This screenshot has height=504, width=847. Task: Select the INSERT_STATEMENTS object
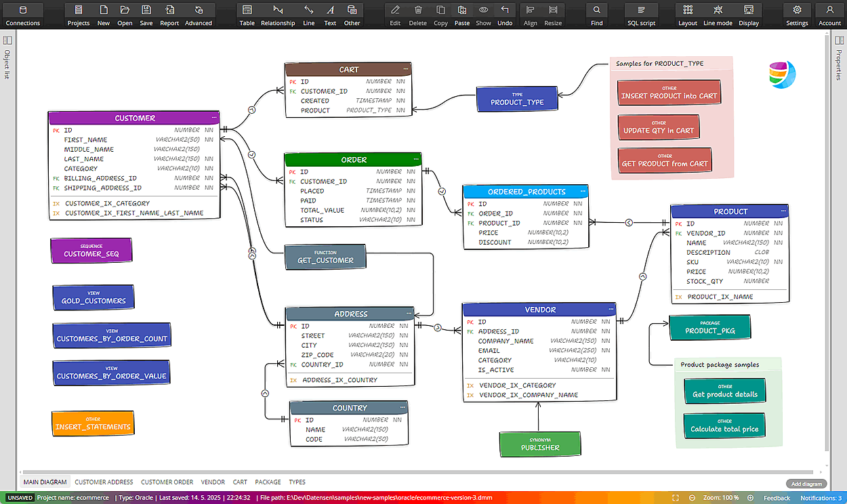click(93, 423)
